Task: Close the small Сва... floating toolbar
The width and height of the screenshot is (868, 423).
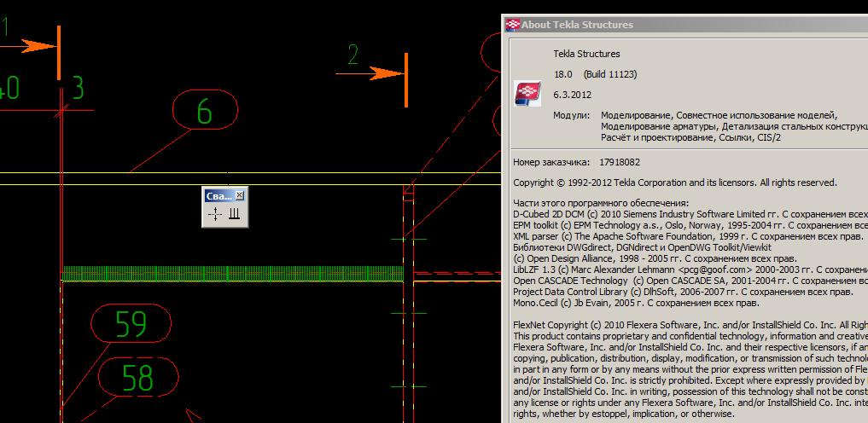Action: tap(240, 195)
